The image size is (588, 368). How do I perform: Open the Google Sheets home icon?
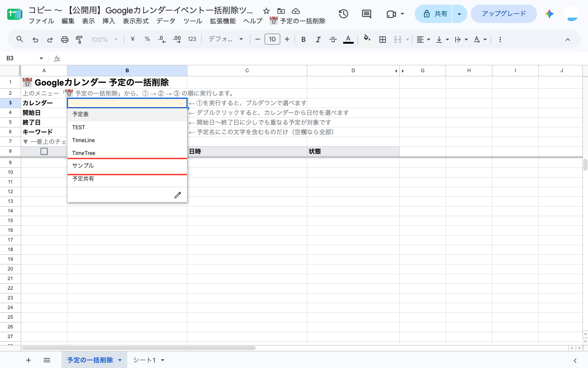click(15, 14)
